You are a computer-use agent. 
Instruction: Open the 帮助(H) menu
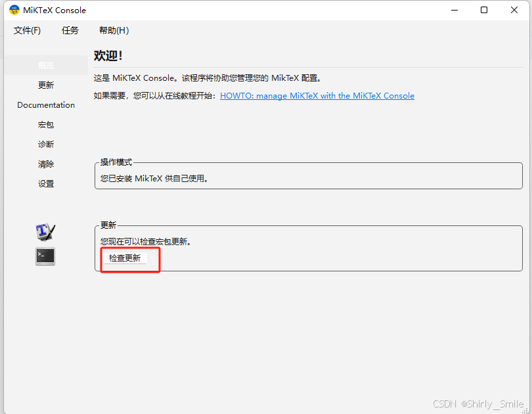pyautogui.click(x=114, y=30)
